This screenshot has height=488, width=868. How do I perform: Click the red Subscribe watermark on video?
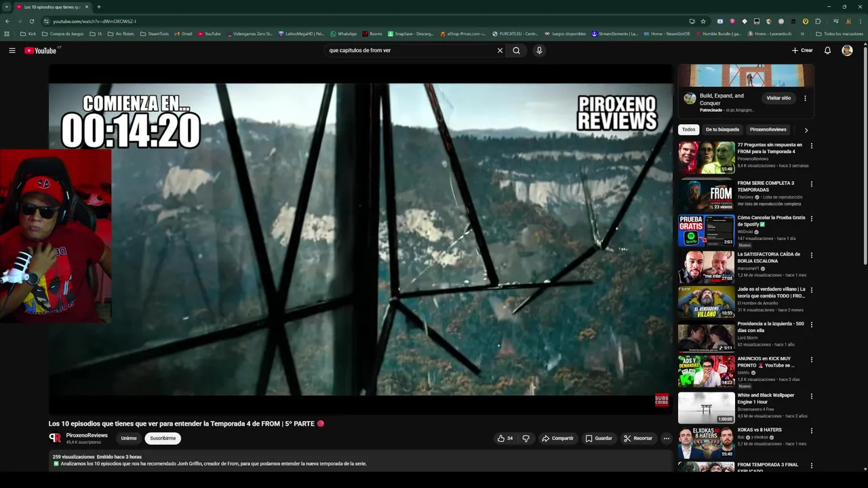coord(661,400)
